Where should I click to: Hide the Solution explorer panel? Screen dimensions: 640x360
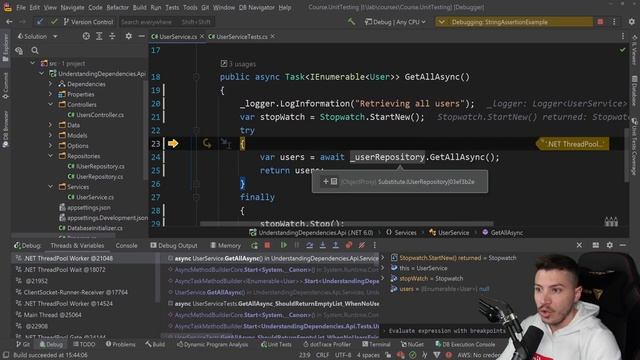click(141, 36)
